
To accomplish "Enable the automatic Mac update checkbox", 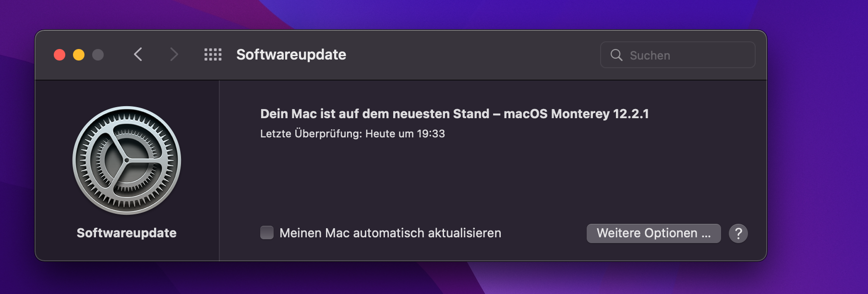I will pos(267,233).
